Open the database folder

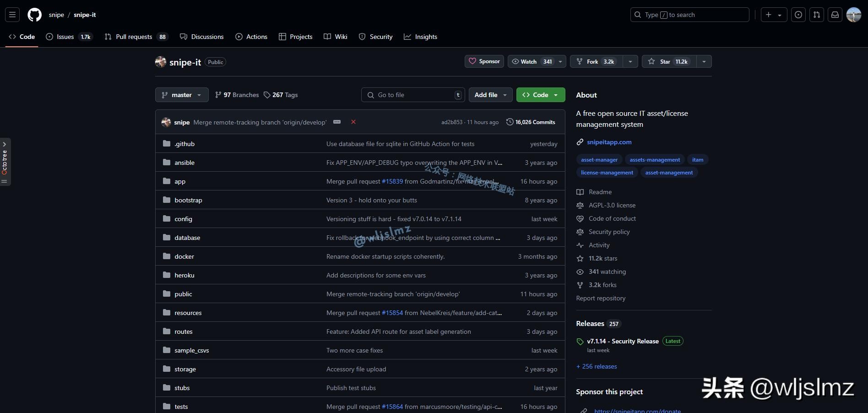tap(187, 238)
